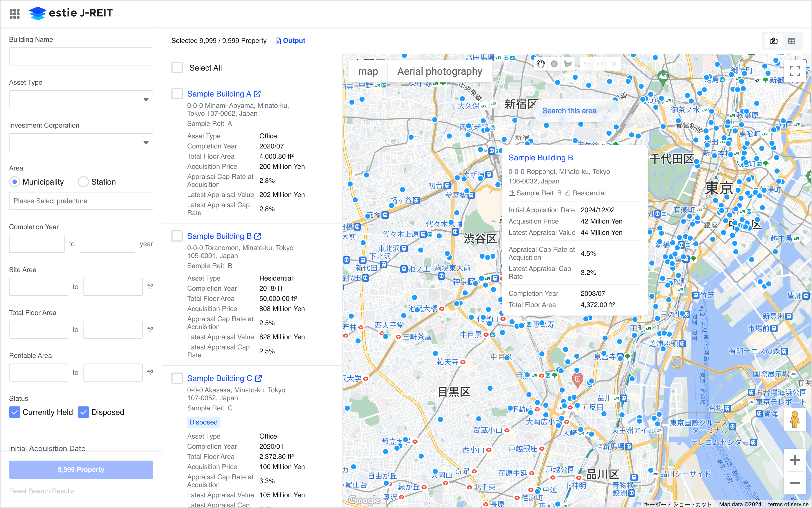This screenshot has height=508, width=812.
Task: Select the circle draw tool on map
Action: click(554, 64)
